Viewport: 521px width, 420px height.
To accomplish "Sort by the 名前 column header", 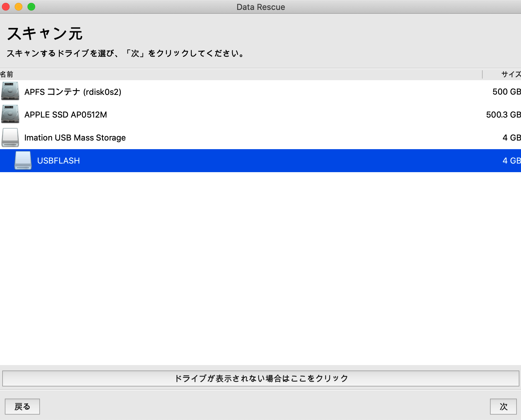I will pos(7,74).
